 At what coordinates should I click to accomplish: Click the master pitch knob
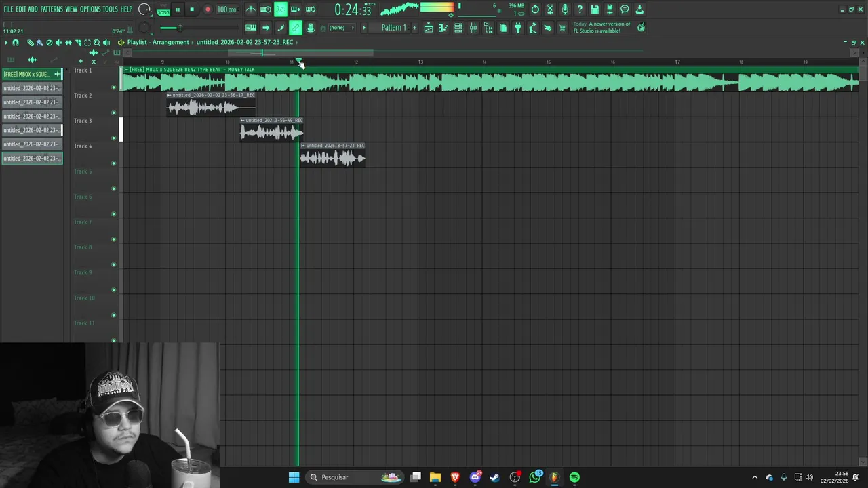point(144,27)
